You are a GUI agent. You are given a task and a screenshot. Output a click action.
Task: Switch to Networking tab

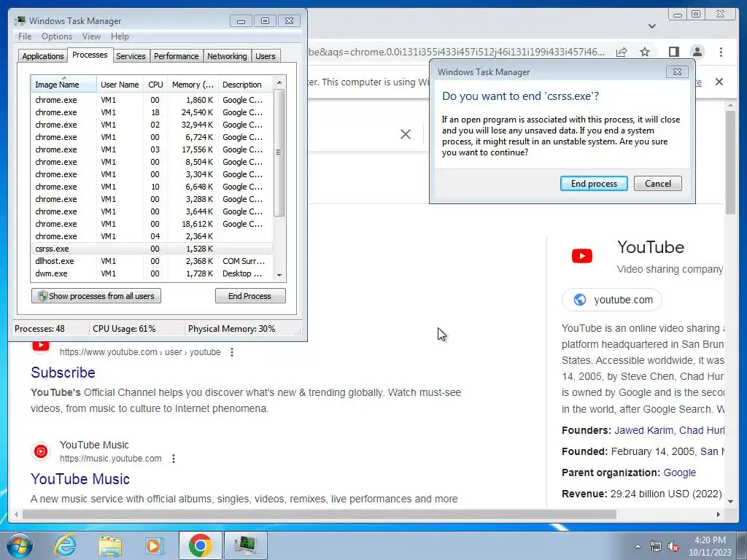(x=227, y=56)
